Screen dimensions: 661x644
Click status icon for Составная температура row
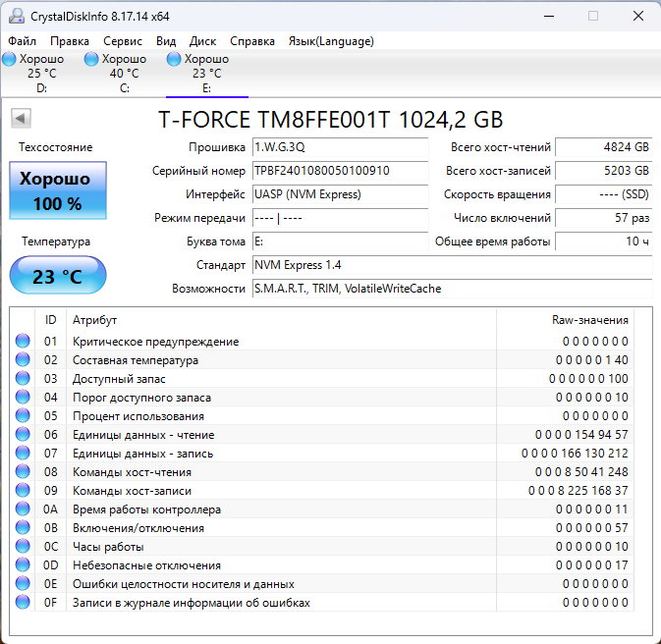[23, 359]
